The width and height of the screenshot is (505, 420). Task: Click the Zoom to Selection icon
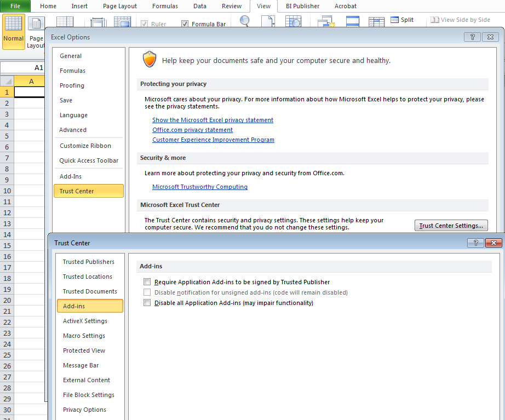click(x=293, y=20)
